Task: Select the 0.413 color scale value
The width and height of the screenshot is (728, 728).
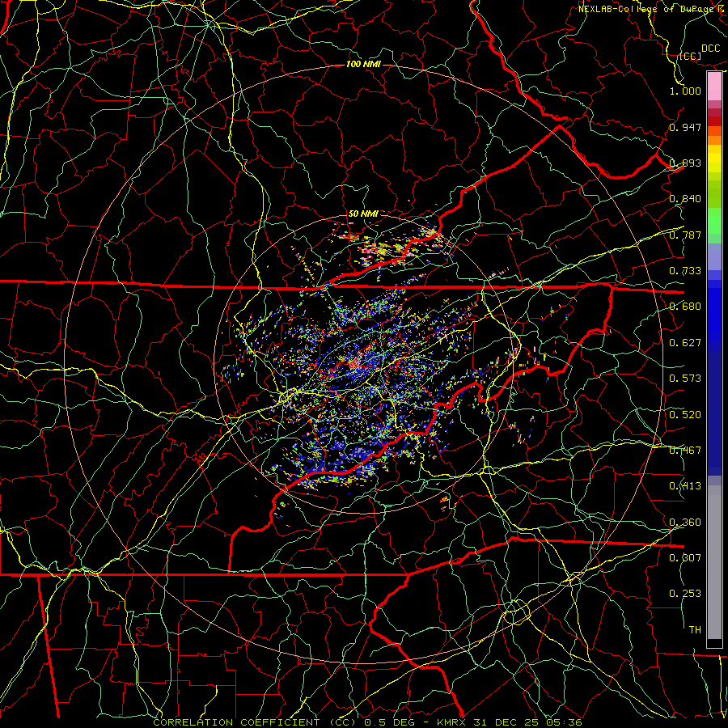Action: tap(685, 486)
